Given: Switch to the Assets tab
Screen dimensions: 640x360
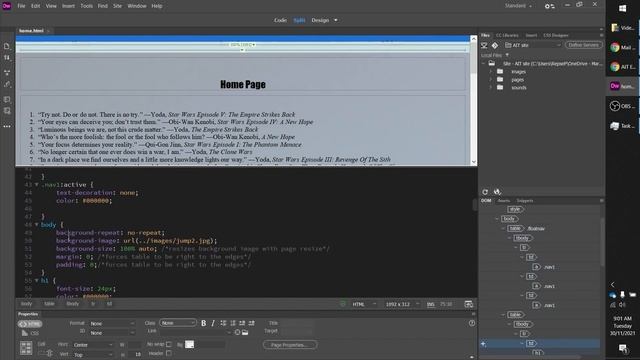Looking at the screenshot, I should tap(504, 201).
